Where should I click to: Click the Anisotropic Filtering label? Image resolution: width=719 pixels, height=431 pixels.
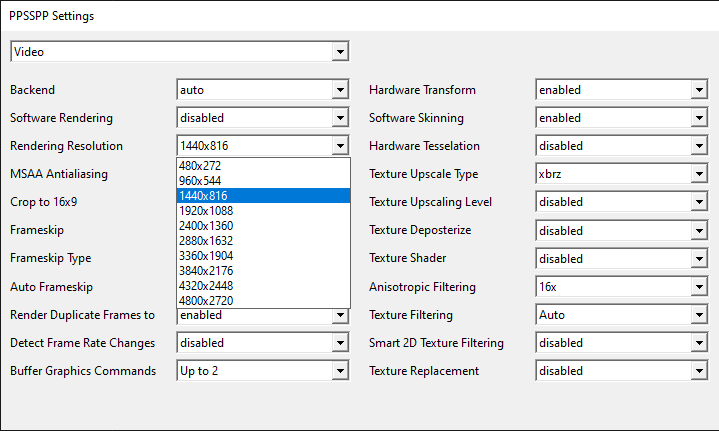coord(422,287)
